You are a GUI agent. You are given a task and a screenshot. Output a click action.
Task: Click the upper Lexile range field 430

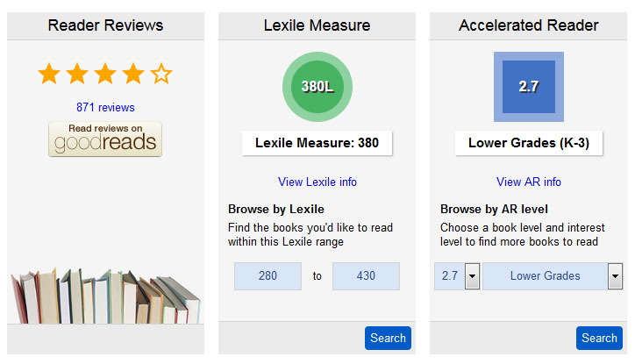[x=366, y=276]
